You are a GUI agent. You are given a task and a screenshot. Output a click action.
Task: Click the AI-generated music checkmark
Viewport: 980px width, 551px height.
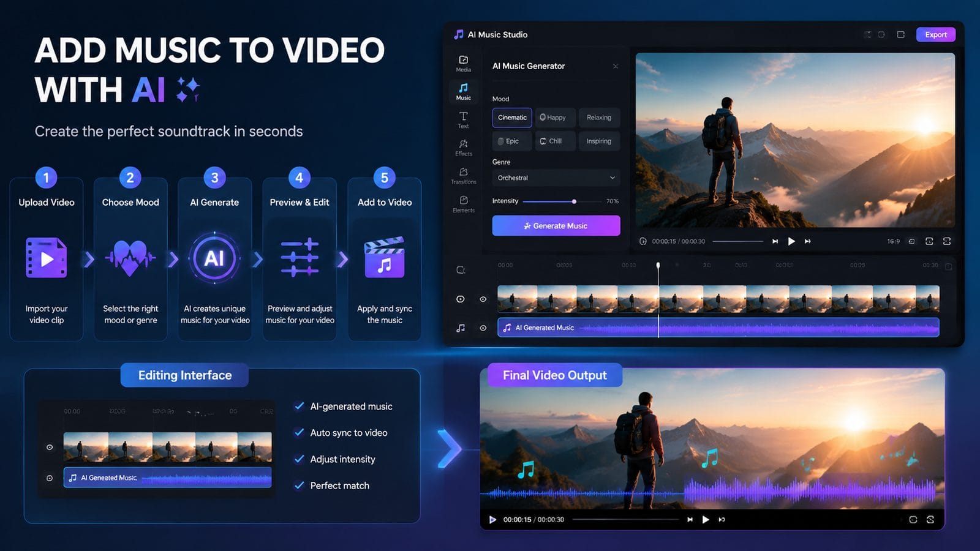[300, 406]
